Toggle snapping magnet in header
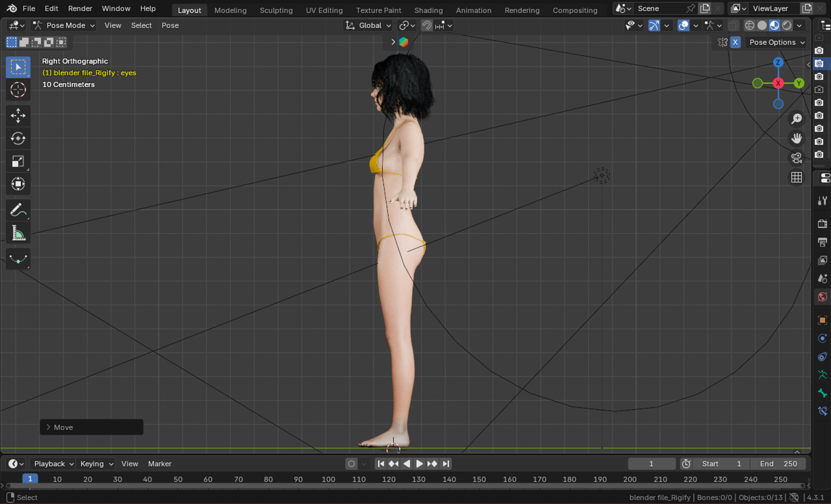 coord(427,25)
